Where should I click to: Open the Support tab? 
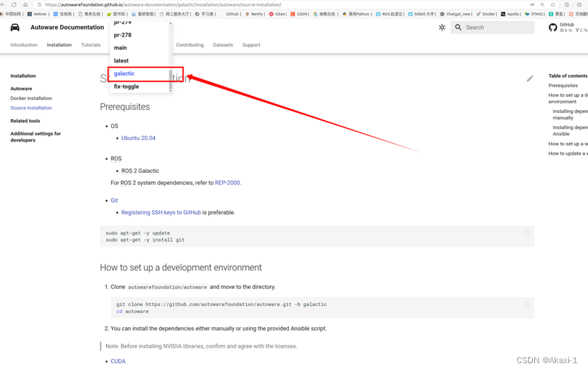pyautogui.click(x=251, y=45)
